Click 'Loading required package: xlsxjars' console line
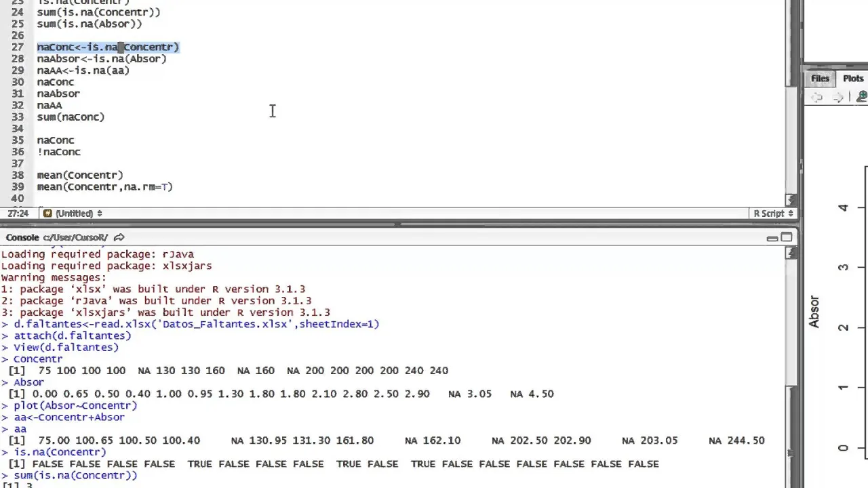This screenshot has height=488, width=868. (106, 266)
